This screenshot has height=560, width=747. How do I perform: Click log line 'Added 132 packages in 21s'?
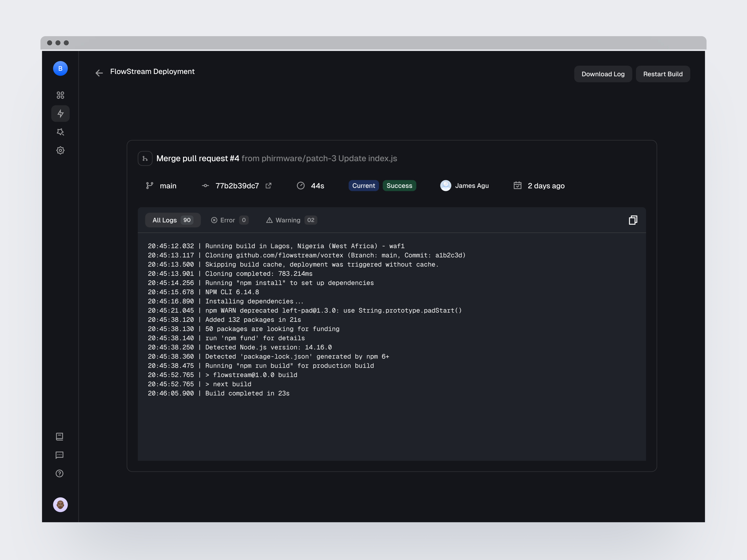coord(225,320)
